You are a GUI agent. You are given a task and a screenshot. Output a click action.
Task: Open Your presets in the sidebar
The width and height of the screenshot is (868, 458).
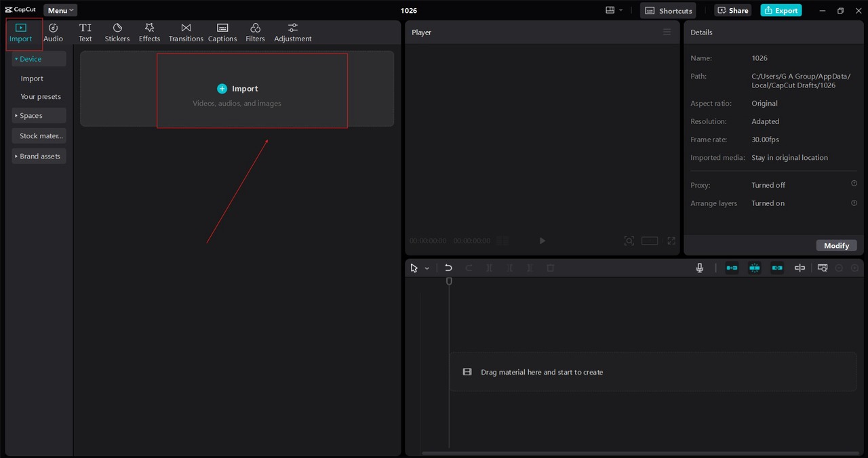(x=41, y=96)
